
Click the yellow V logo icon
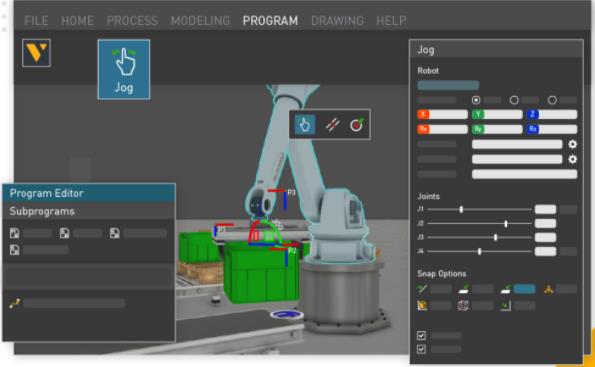coord(36,53)
